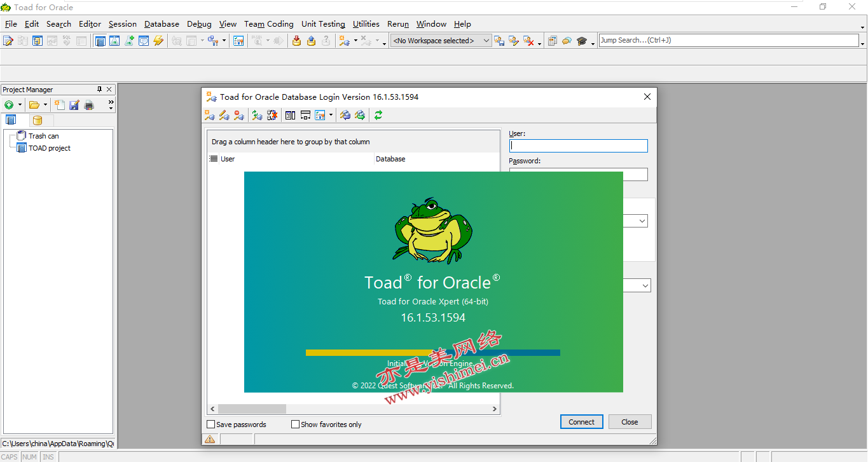Image resolution: width=868 pixels, height=462 pixels.
Task: Click New Connection plug icon in main toolbar
Action: (344, 41)
